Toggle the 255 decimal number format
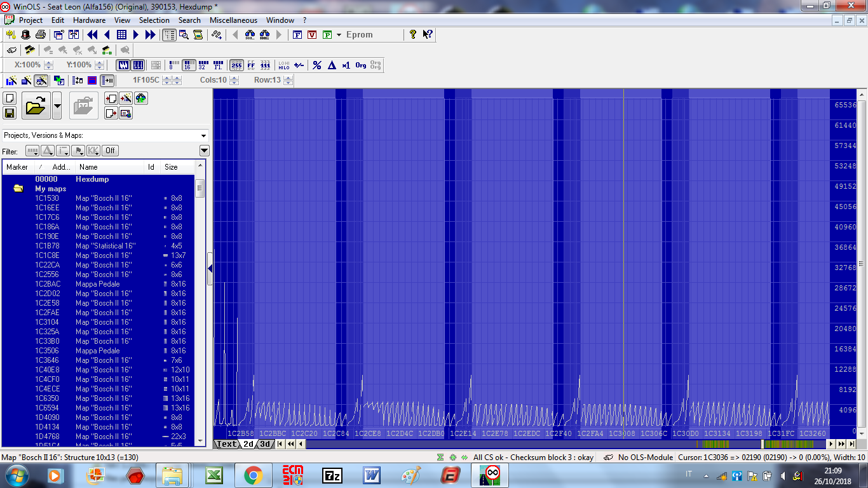The width and height of the screenshot is (868, 488). 236,65
